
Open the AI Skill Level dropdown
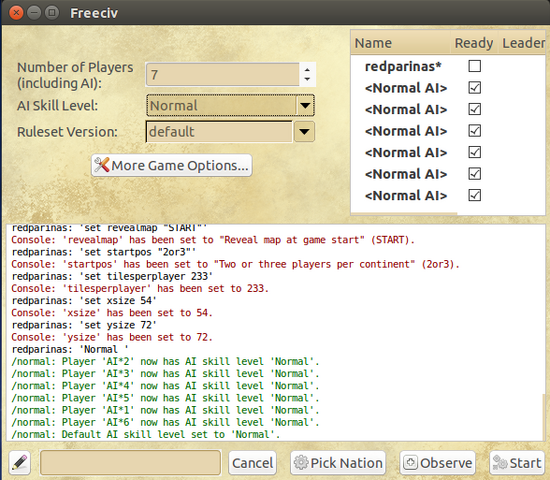tap(305, 105)
